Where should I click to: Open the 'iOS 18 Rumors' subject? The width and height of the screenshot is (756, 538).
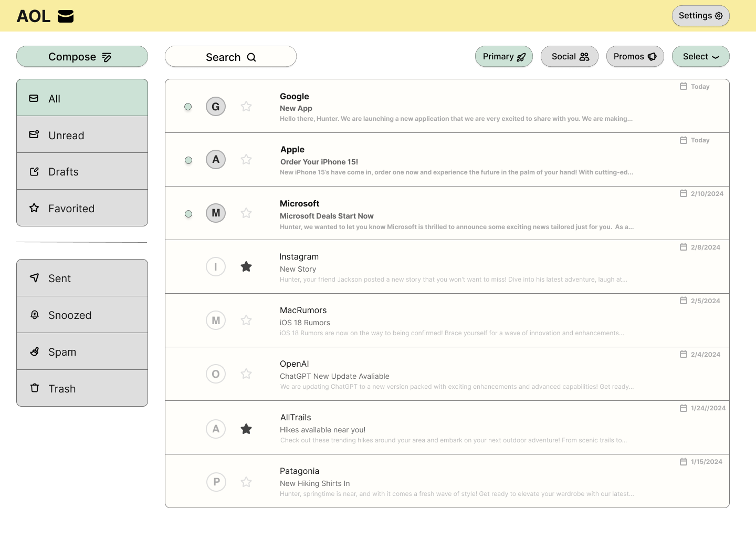coord(305,323)
